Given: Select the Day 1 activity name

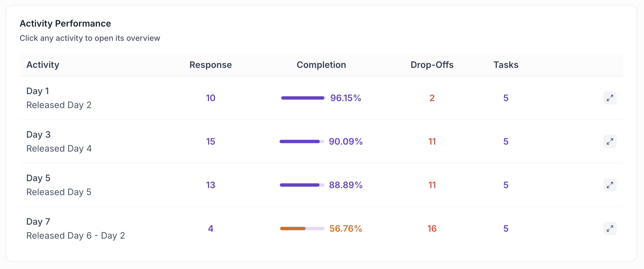Looking at the screenshot, I should pyautogui.click(x=38, y=91).
